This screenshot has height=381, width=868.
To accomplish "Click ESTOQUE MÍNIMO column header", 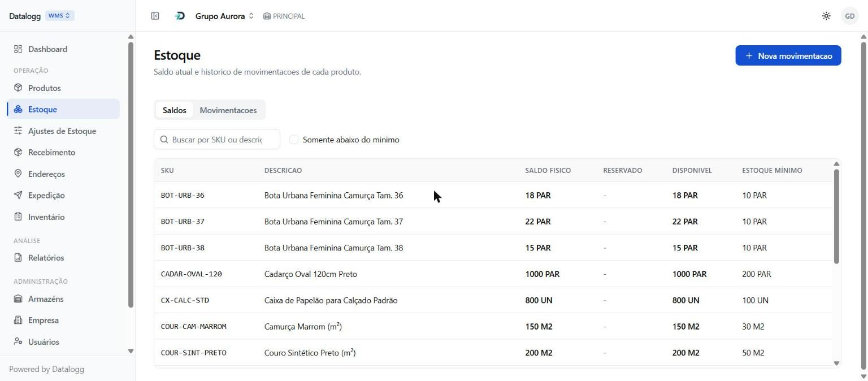I will [772, 171].
